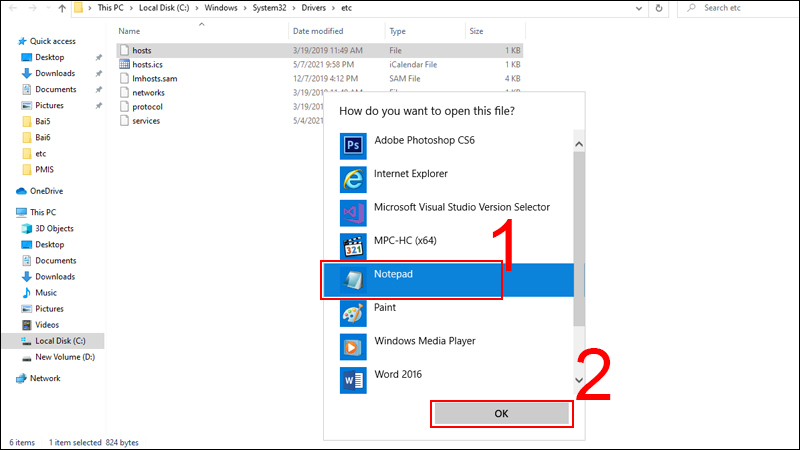Open Desktop under Quick access
This screenshot has width=800, height=450.
pyautogui.click(x=49, y=57)
